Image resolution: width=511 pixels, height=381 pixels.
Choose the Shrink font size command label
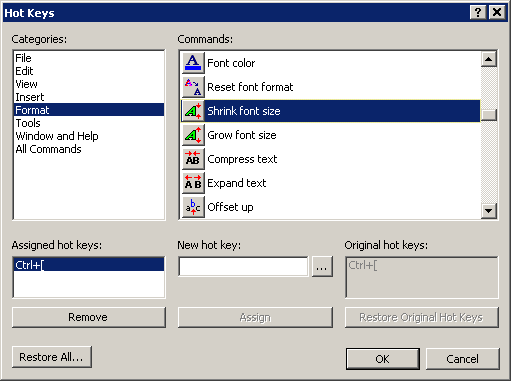click(244, 111)
